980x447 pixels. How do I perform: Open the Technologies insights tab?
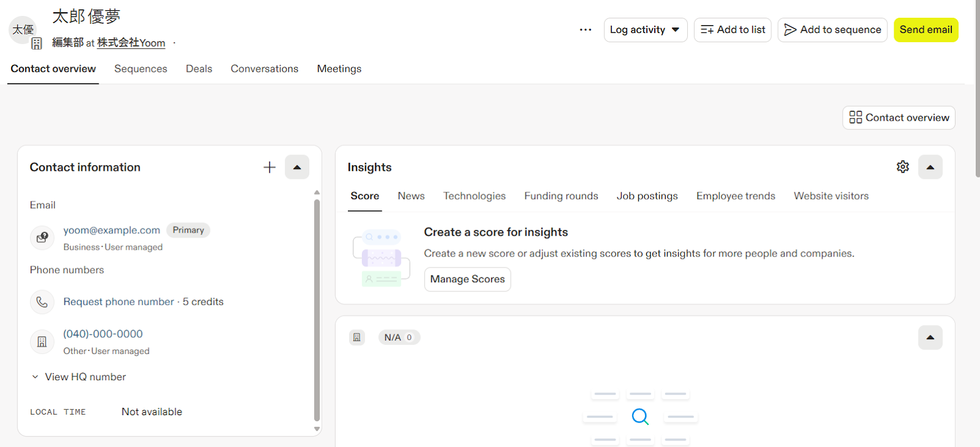point(474,196)
